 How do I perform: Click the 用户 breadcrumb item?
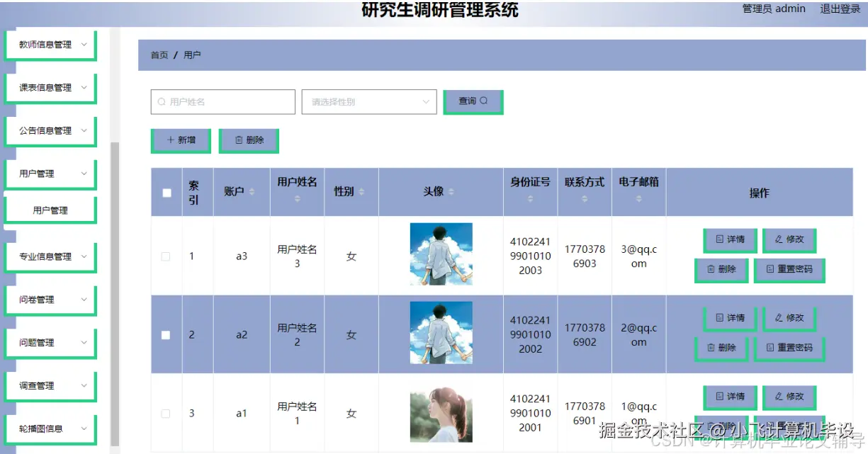(x=192, y=55)
